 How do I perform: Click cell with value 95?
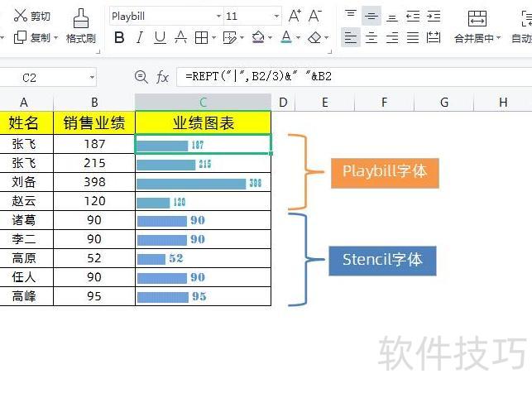pos(94,296)
